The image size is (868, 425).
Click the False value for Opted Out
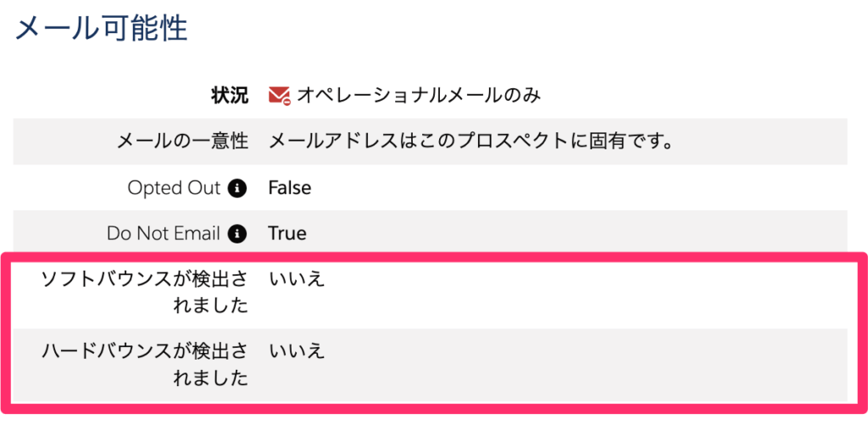click(289, 187)
